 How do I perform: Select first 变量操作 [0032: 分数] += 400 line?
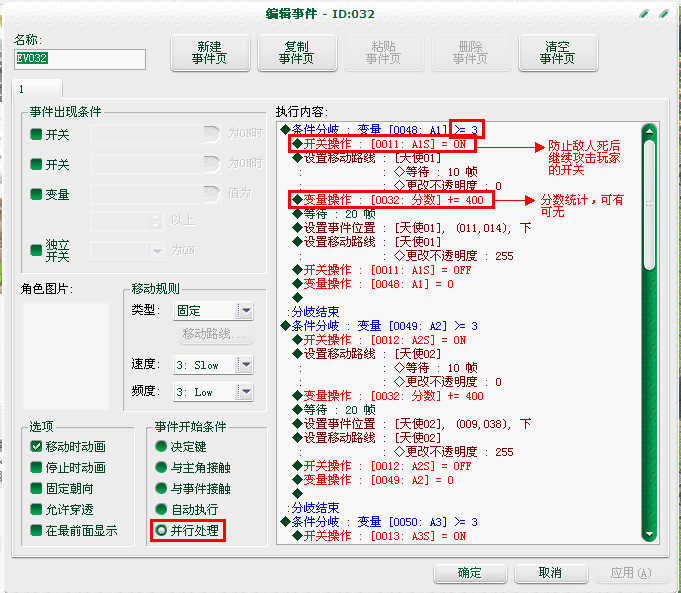[x=388, y=200]
